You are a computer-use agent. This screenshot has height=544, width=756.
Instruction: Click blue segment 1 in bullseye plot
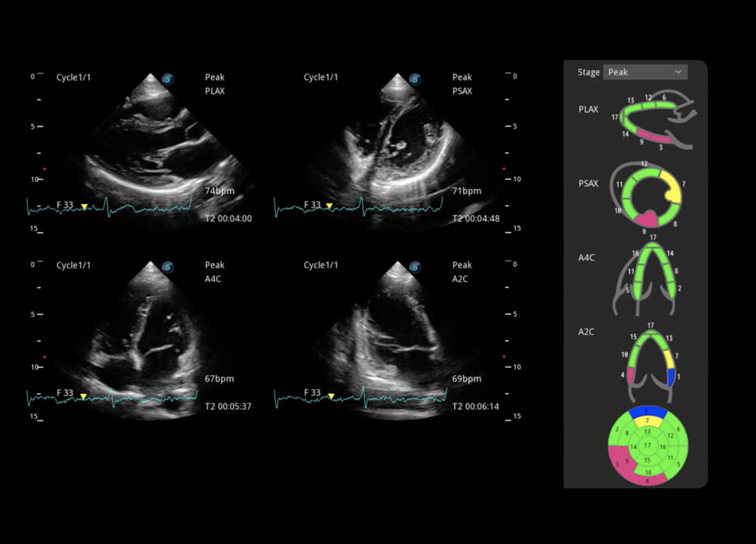click(647, 412)
